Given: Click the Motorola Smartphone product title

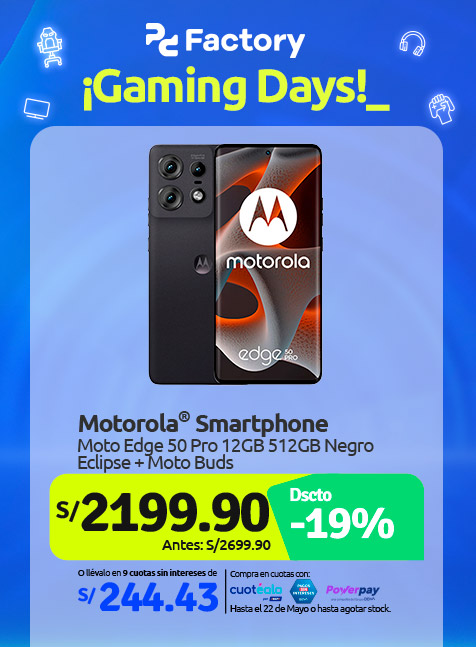Looking at the screenshot, I should 203,424.
